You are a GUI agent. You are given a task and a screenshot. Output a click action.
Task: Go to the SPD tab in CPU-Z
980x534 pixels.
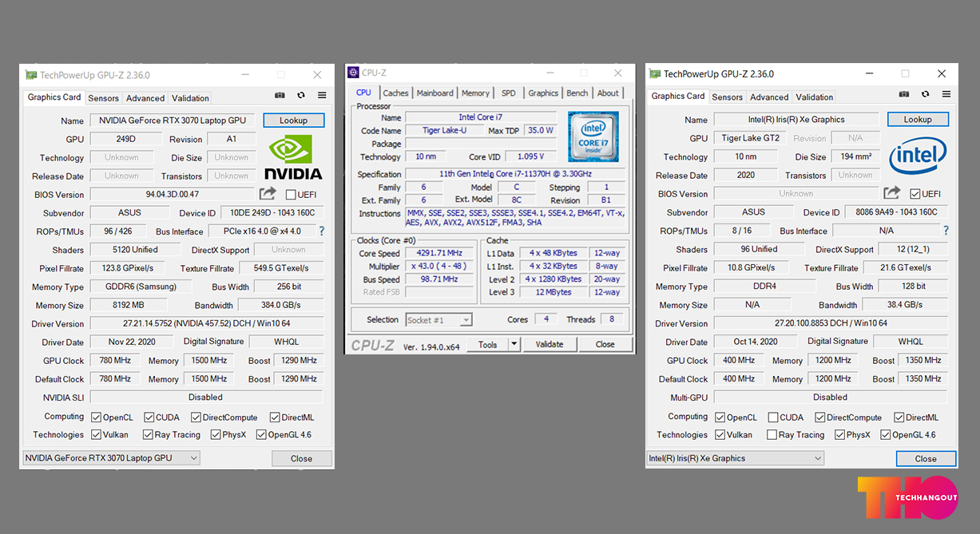point(509,93)
